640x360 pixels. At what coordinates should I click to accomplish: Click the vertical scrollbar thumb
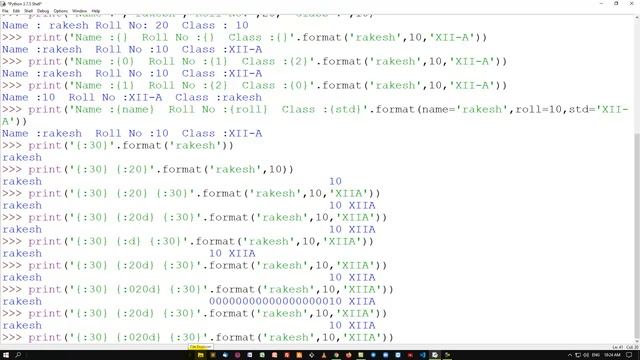click(x=637, y=236)
